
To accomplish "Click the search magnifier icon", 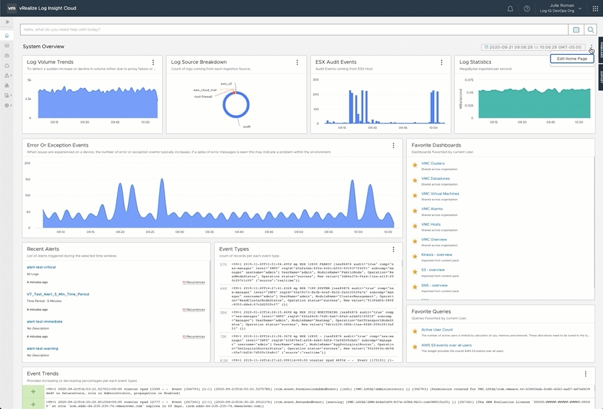I will [x=591, y=30].
